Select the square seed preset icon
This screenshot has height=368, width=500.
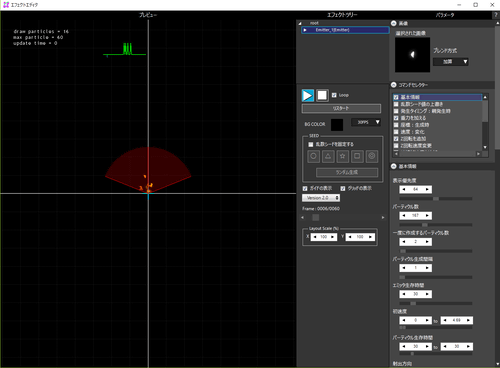tap(357, 156)
